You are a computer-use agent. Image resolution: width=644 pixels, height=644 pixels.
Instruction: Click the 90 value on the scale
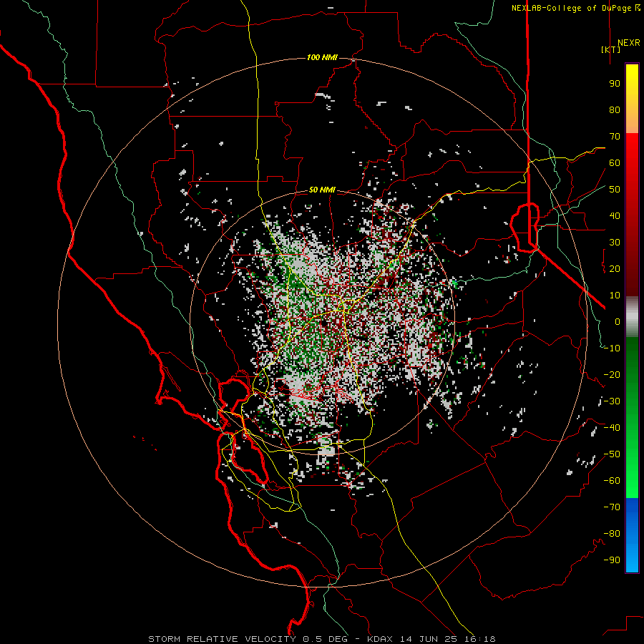click(x=615, y=84)
